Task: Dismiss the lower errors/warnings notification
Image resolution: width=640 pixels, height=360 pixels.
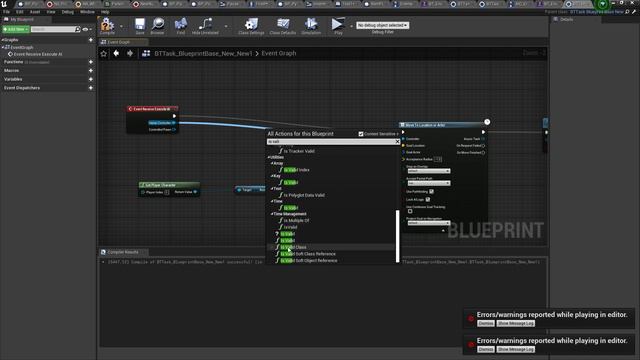Action: point(486,349)
